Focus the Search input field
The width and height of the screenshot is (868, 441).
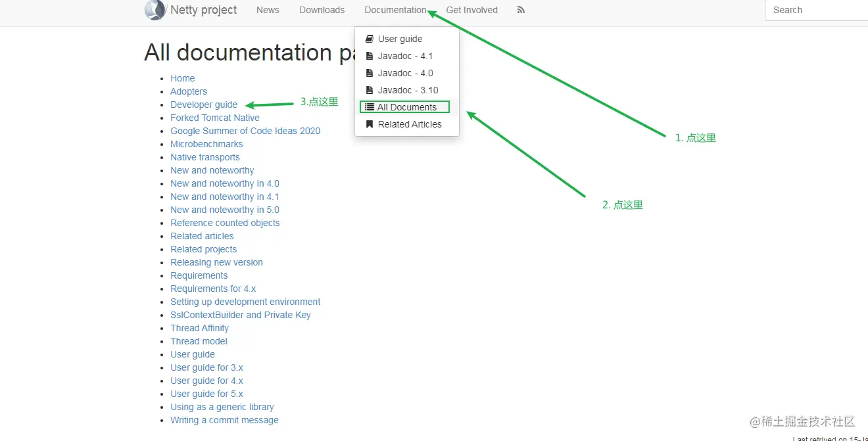point(817,10)
